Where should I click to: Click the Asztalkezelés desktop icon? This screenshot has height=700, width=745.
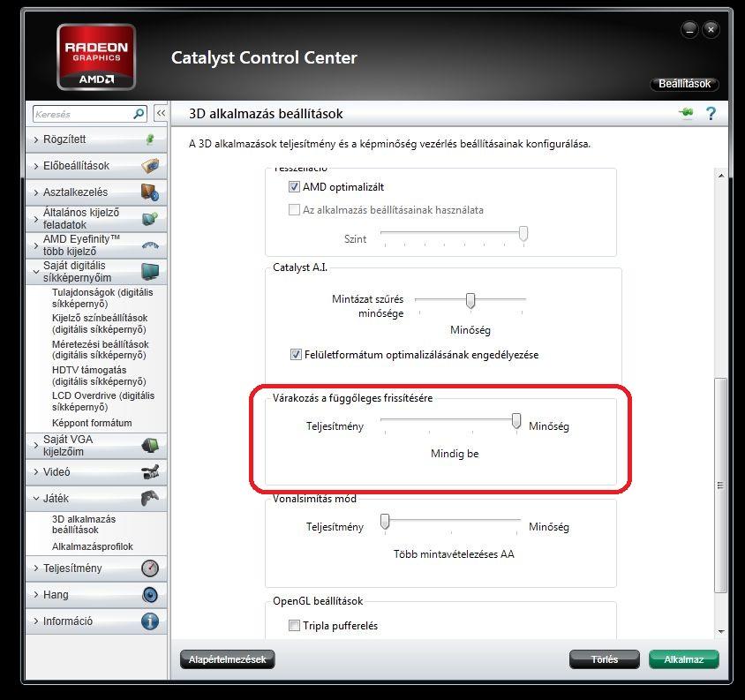pyautogui.click(x=150, y=192)
